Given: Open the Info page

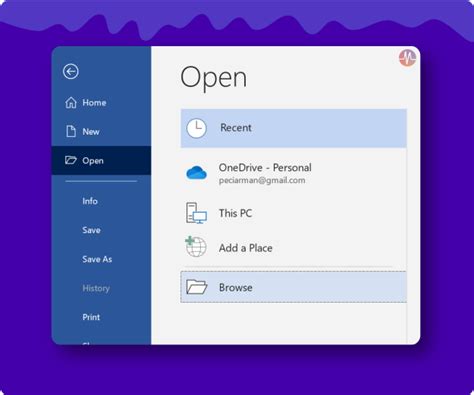Looking at the screenshot, I should point(101,201).
